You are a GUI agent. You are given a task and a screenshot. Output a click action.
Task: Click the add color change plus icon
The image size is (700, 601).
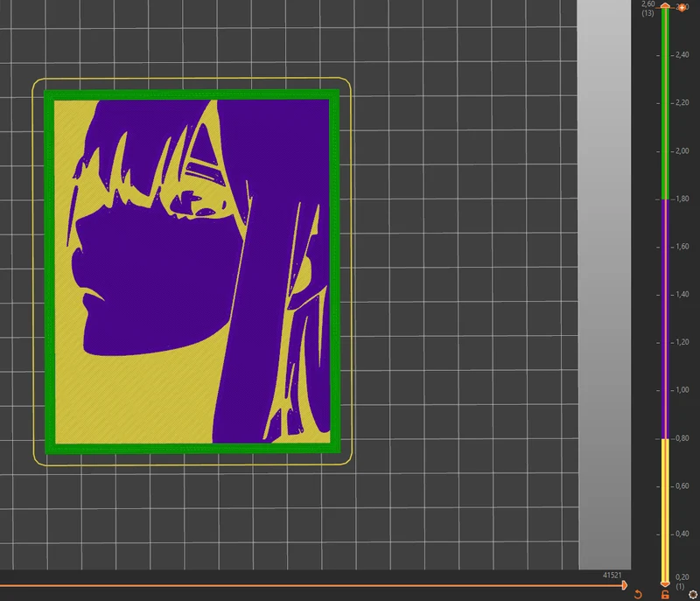pos(682,8)
